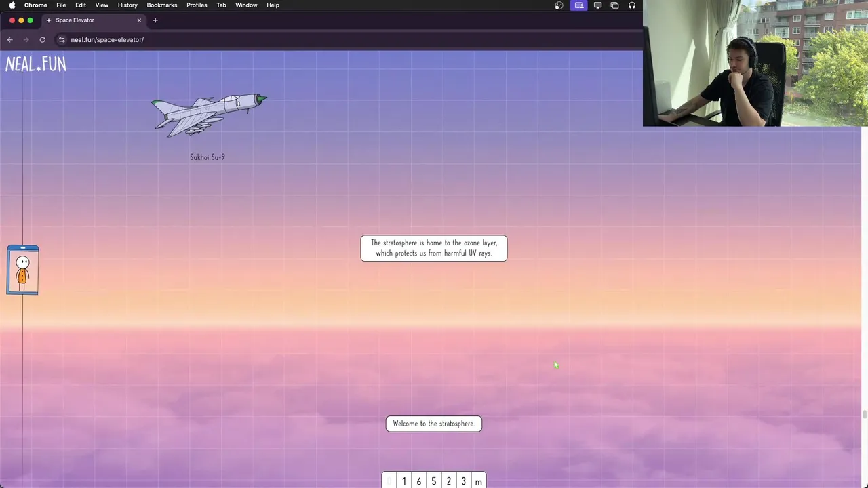
Task: Open the View menu
Action: coord(102,5)
